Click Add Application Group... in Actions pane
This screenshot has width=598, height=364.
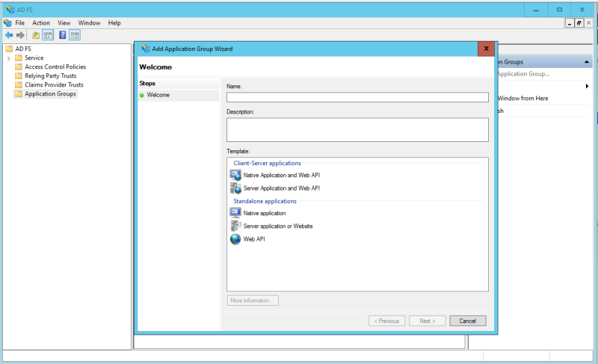pyautogui.click(x=524, y=74)
